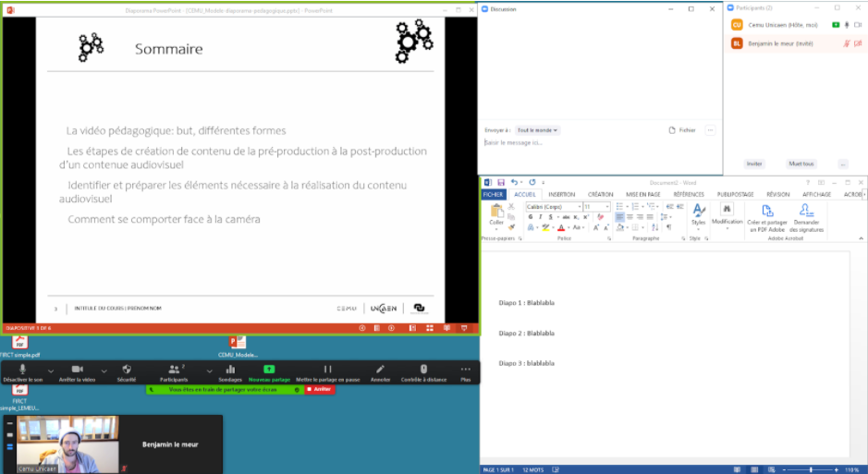868x474 pixels.
Task: Toggle camera with Arrêter la vidéo
Action: click(77, 370)
